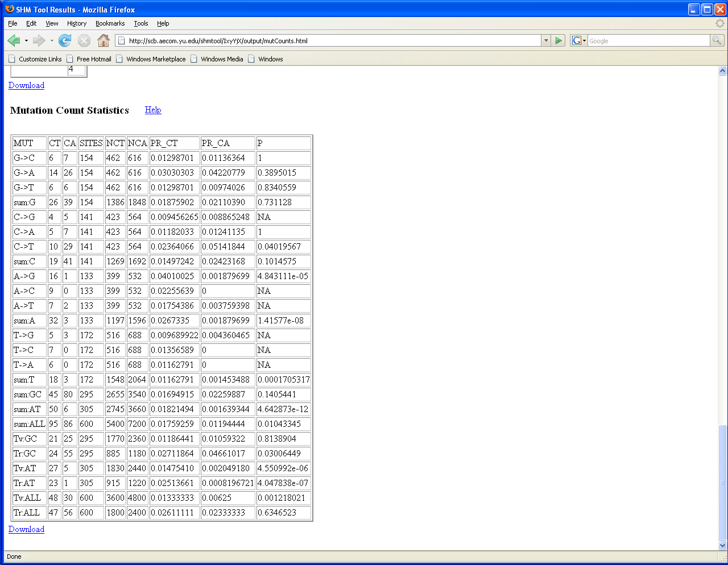
Task: Go to the Home page icon
Action: pyautogui.click(x=103, y=40)
